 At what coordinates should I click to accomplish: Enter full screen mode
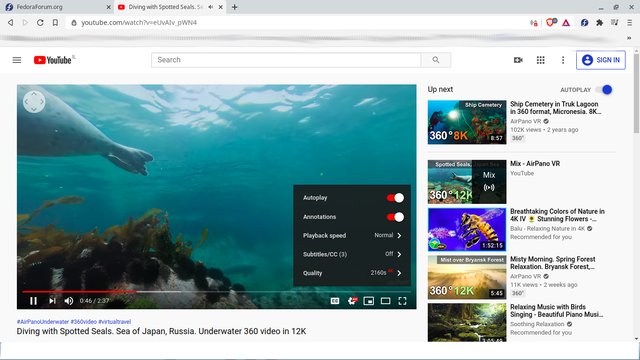point(402,301)
